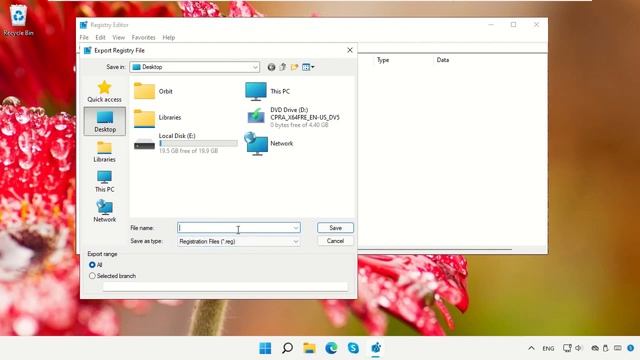The image size is (640, 360).
Task: Select DVD Drive (D:) item
Action: coord(292,117)
